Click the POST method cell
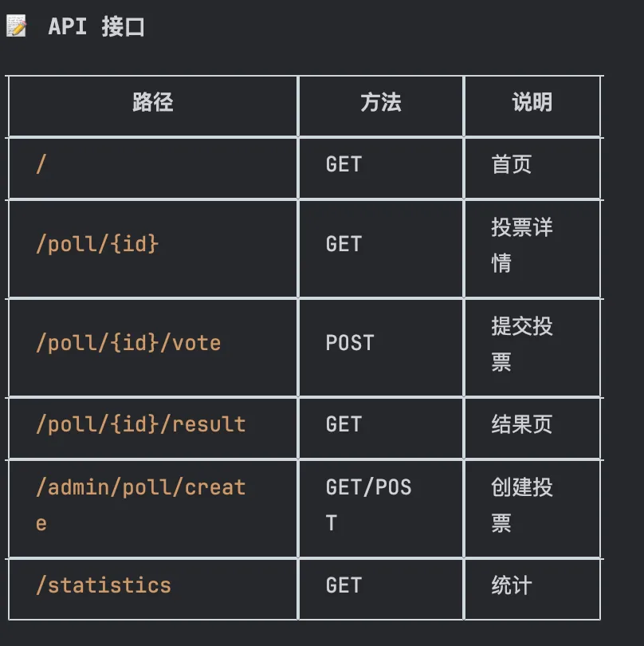Image resolution: width=644 pixels, height=646 pixels. [349, 343]
